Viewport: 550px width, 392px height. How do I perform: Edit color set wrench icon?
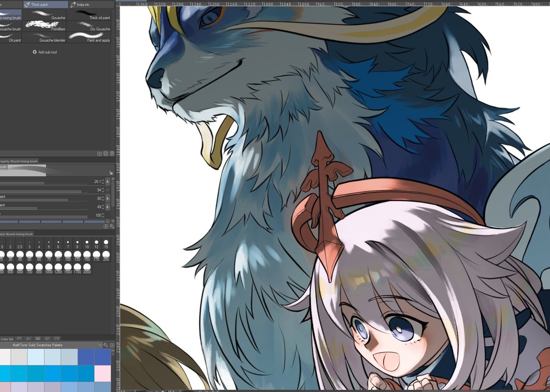[x=105, y=345]
